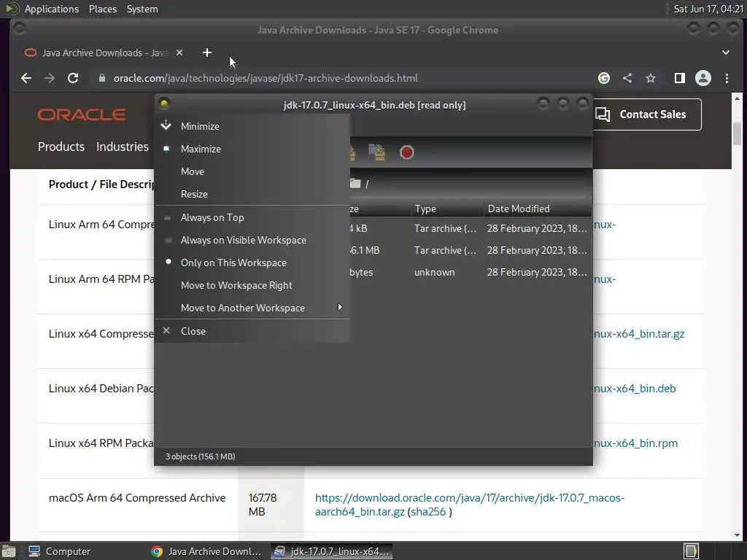This screenshot has height=560, width=747.
Task: Share this page from the address bar
Action: 627,78
